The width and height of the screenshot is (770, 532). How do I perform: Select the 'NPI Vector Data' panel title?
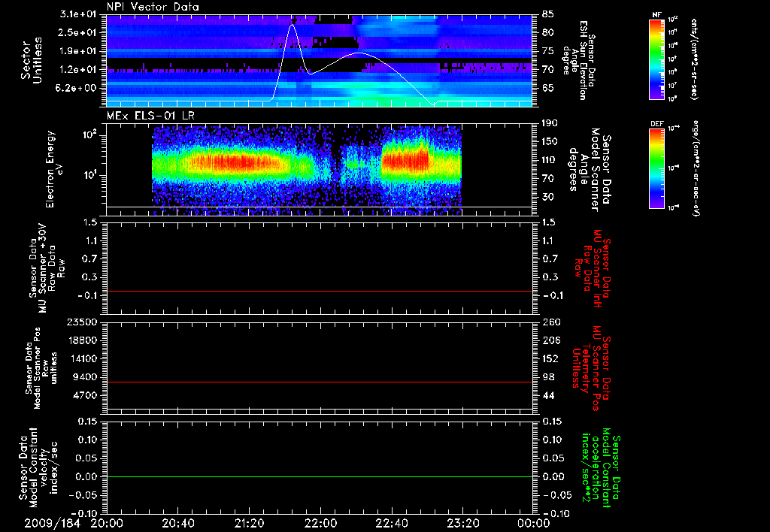[153, 7]
